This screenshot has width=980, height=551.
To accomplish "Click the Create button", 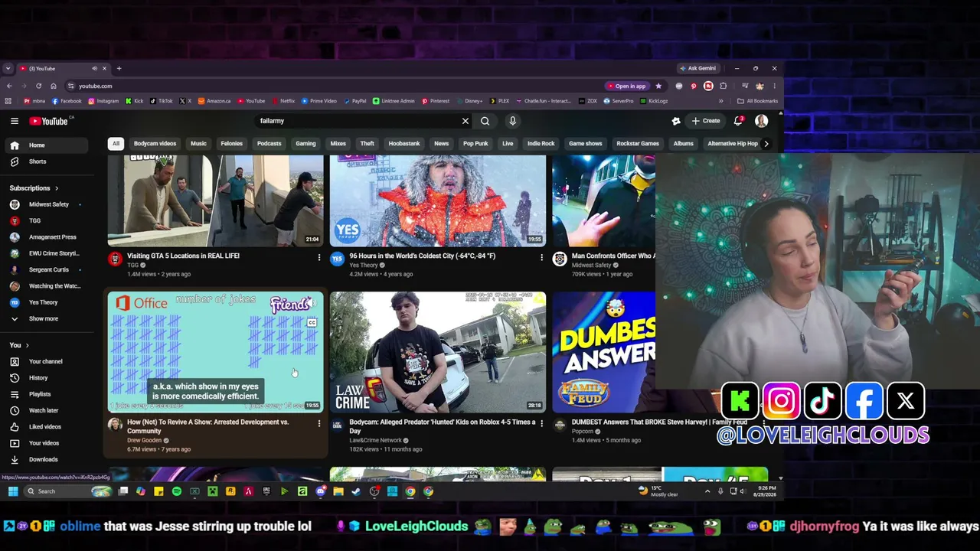I will coord(706,121).
